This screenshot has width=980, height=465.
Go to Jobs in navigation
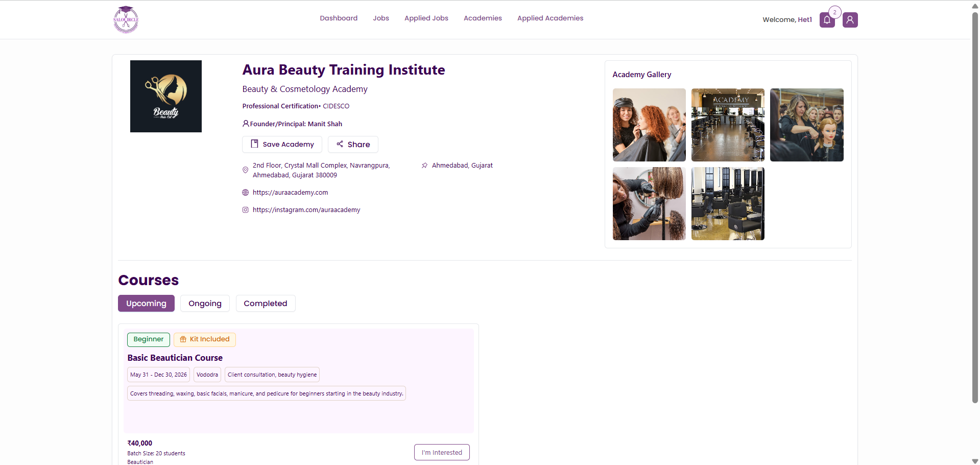[x=381, y=18]
